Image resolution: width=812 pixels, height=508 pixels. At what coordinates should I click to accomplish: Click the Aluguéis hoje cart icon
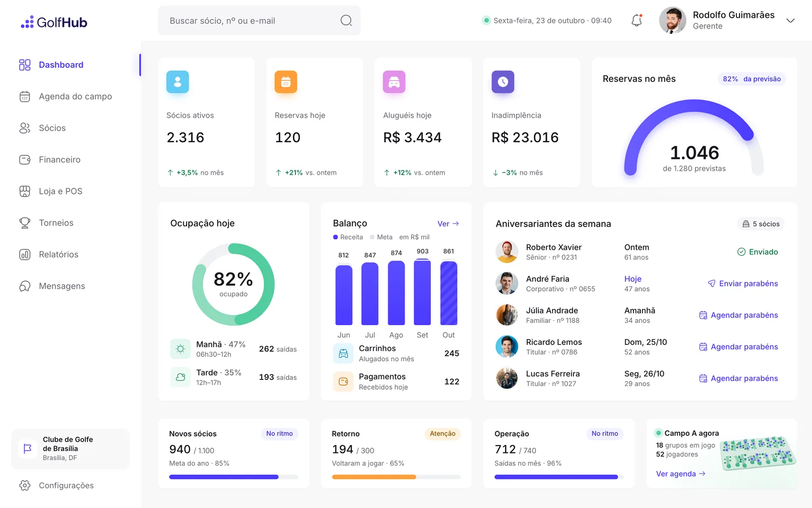[394, 82]
